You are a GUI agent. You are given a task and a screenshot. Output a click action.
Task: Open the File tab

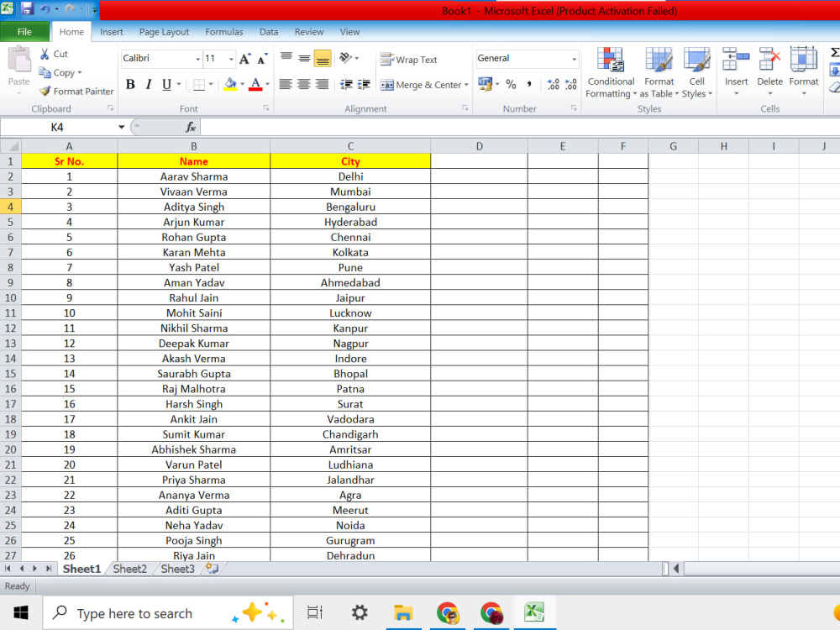24,32
